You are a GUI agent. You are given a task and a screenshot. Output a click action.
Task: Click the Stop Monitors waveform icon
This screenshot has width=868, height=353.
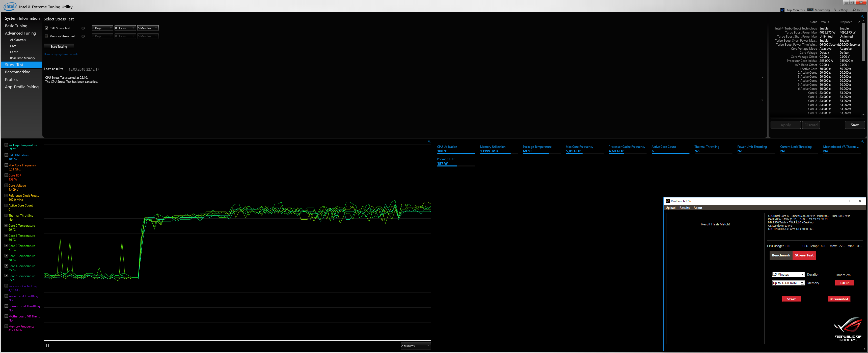tap(782, 10)
